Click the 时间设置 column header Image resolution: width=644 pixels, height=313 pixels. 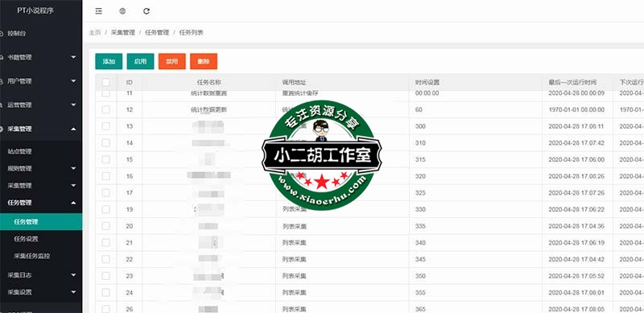(x=427, y=83)
